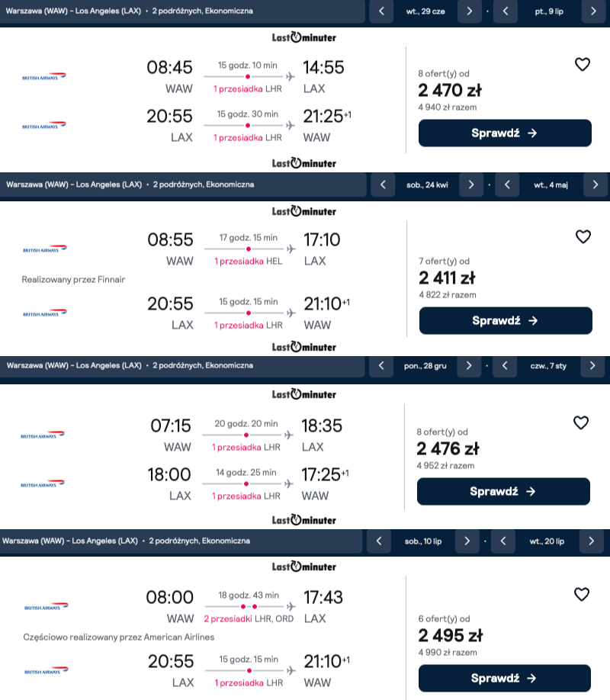Shift czw., 7 sty return one day forward
Screen dimensions: 610x700
coord(592,365)
